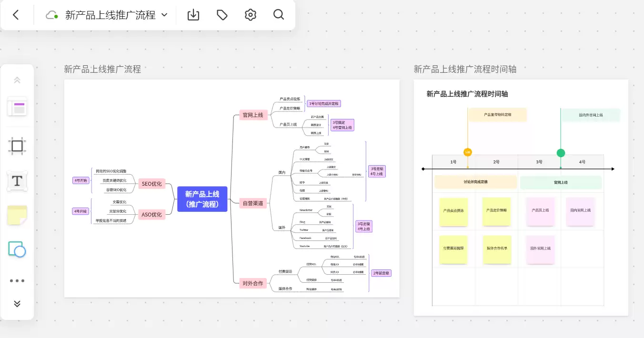Open more tools ellipsis in sidebar
Image resolution: width=644 pixels, height=338 pixels.
click(17, 281)
